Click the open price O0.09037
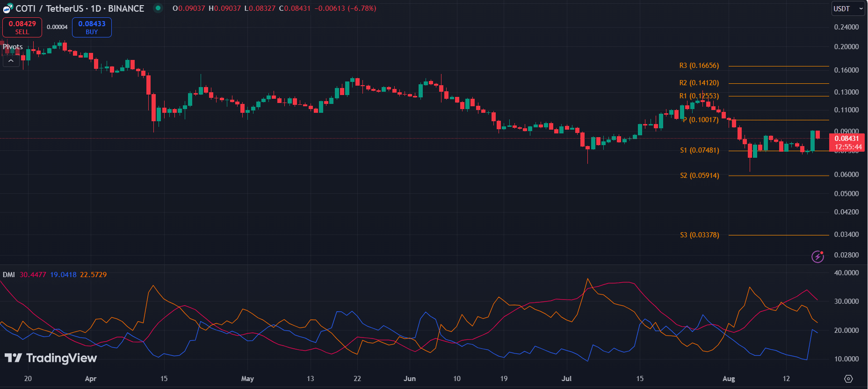Screen dimensions: 868x389 pyautogui.click(x=188, y=8)
